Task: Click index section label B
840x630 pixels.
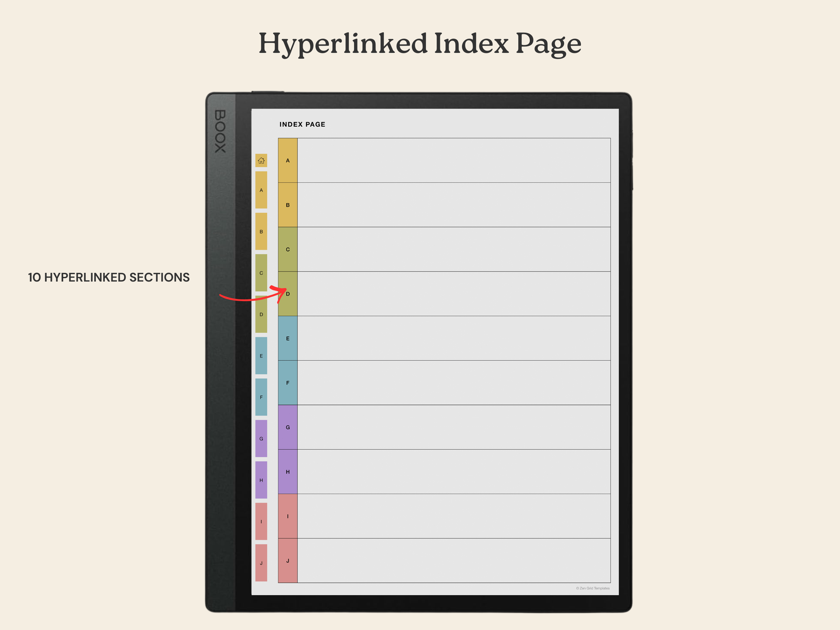Action: [x=288, y=205]
